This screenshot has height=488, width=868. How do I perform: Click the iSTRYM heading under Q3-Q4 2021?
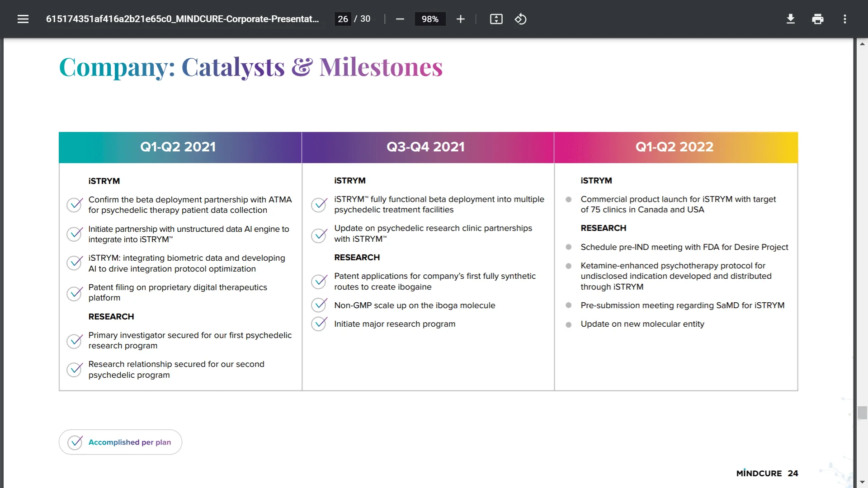coord(350,180)
